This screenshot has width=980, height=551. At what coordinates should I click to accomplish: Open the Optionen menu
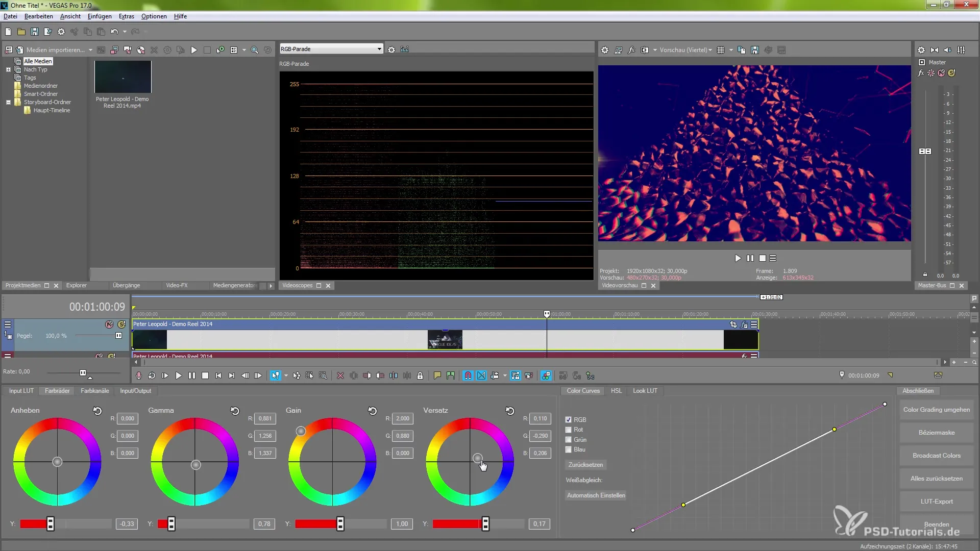pos(154,16)
